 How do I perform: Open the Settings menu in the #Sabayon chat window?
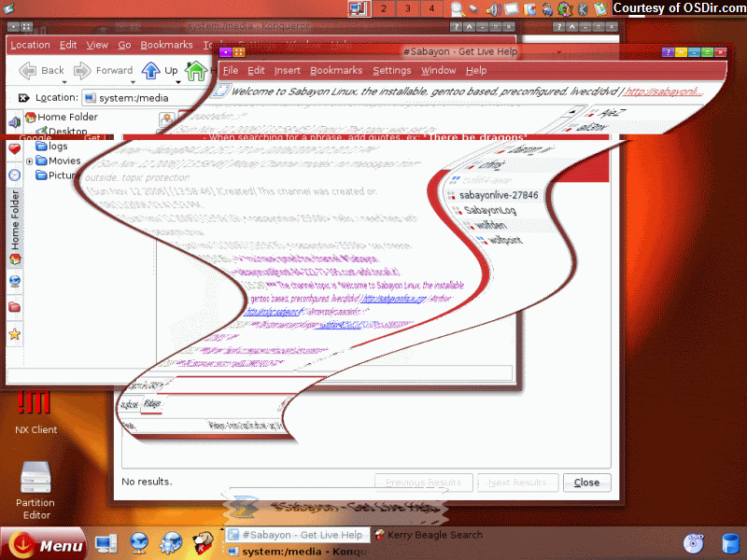[x=391, y=71]
